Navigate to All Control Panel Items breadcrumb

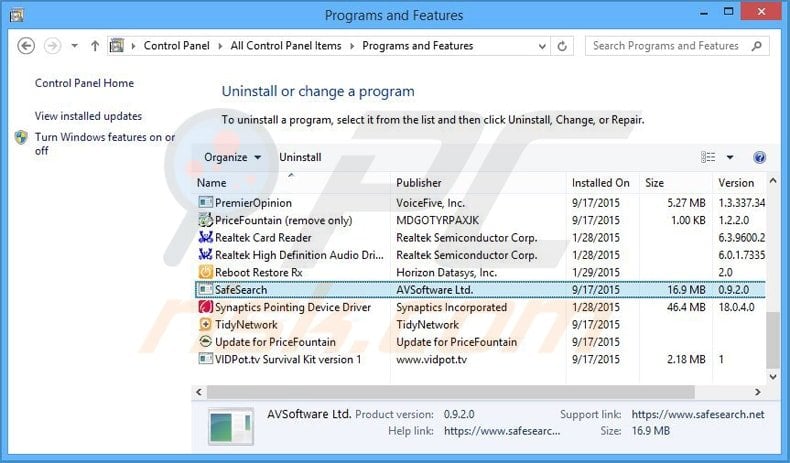click(x=286, y=46)
